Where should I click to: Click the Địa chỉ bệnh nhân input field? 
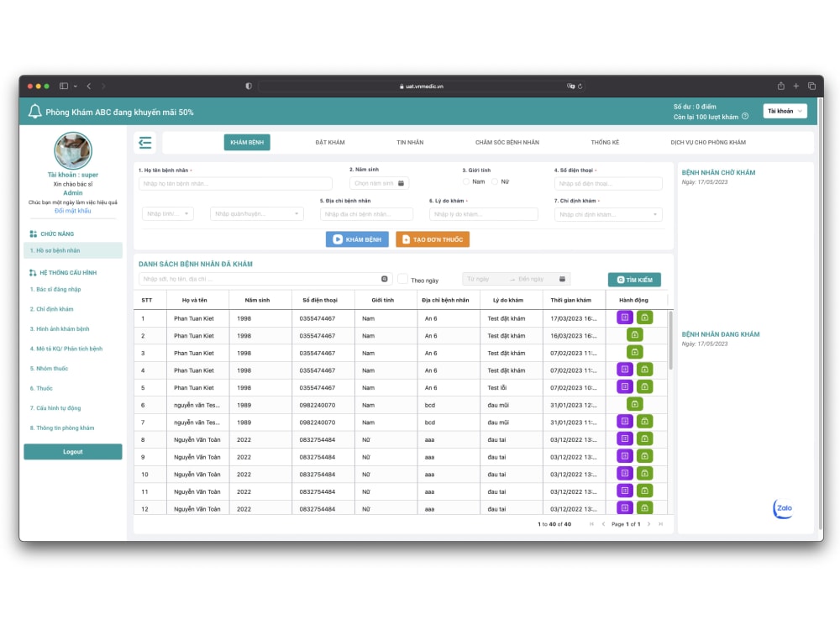click(x=366, y=214)
